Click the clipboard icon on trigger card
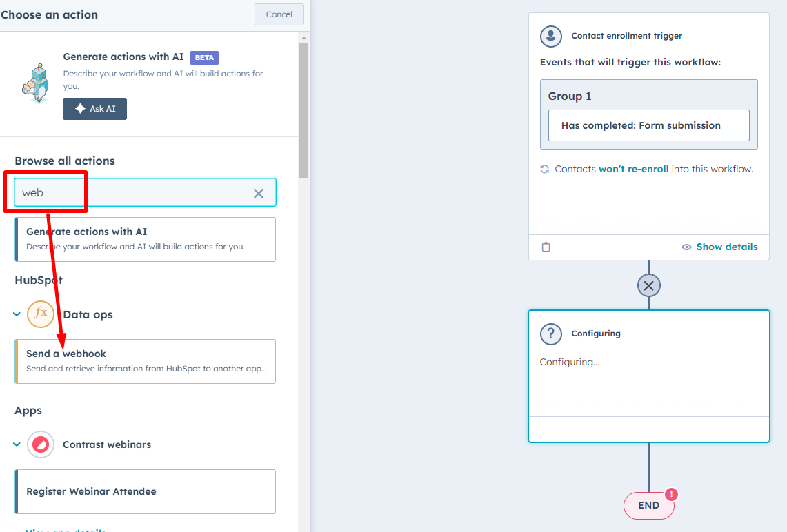 pos(546,247)
